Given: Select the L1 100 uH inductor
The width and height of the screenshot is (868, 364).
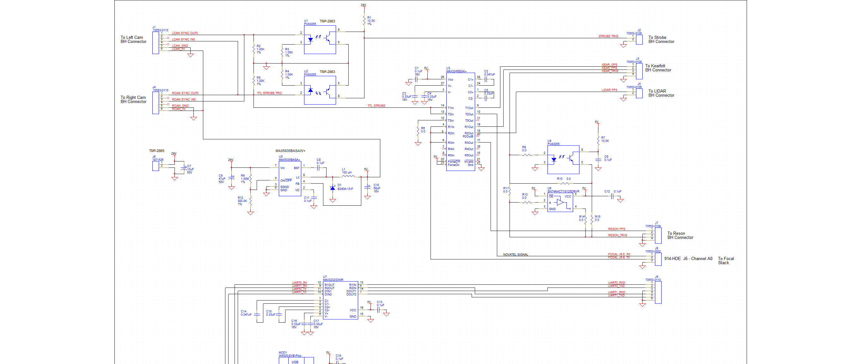Looking at the screenshot, I should point(348,176).
